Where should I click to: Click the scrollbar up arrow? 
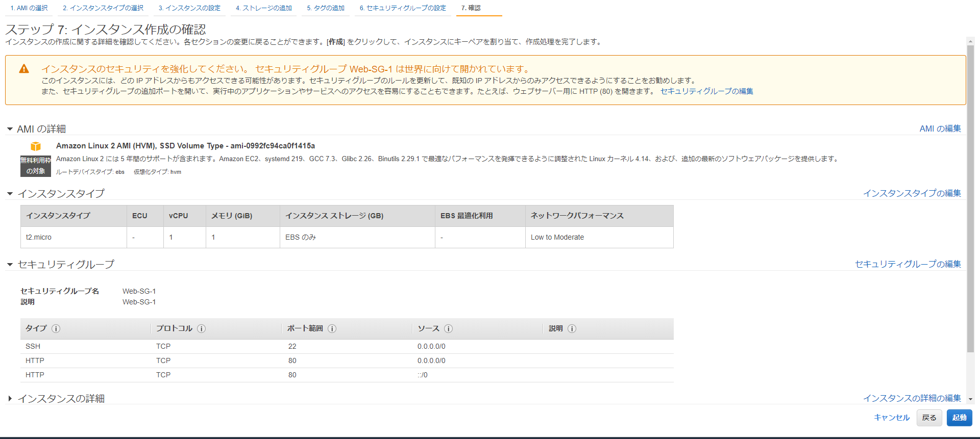click(x=970, y=41)
